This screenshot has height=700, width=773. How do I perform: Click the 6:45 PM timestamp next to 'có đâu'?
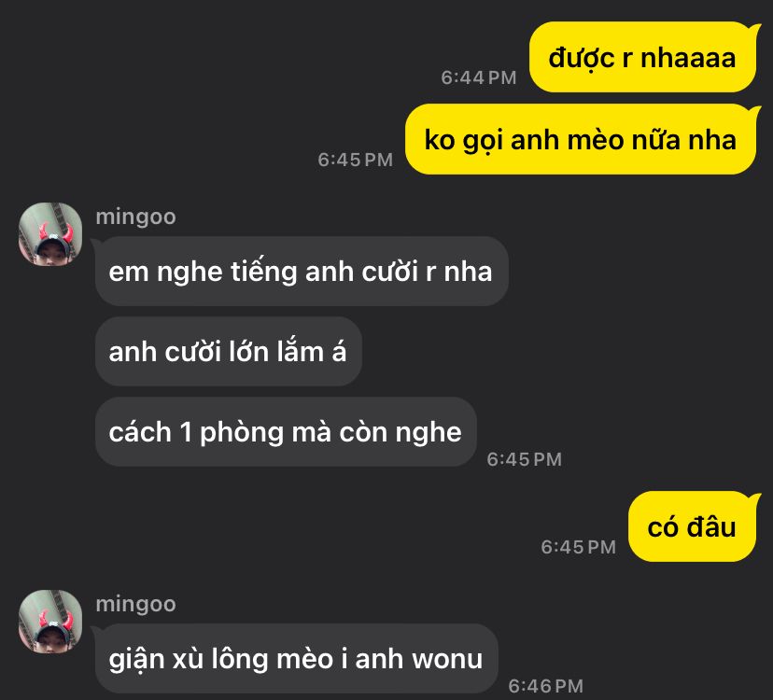point(579,547)
